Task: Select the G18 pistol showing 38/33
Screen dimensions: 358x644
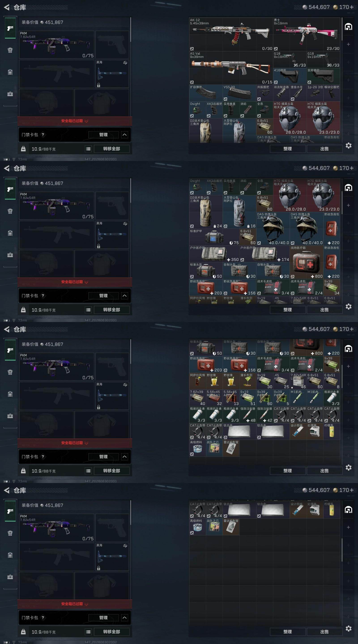Action: [323, 59]
